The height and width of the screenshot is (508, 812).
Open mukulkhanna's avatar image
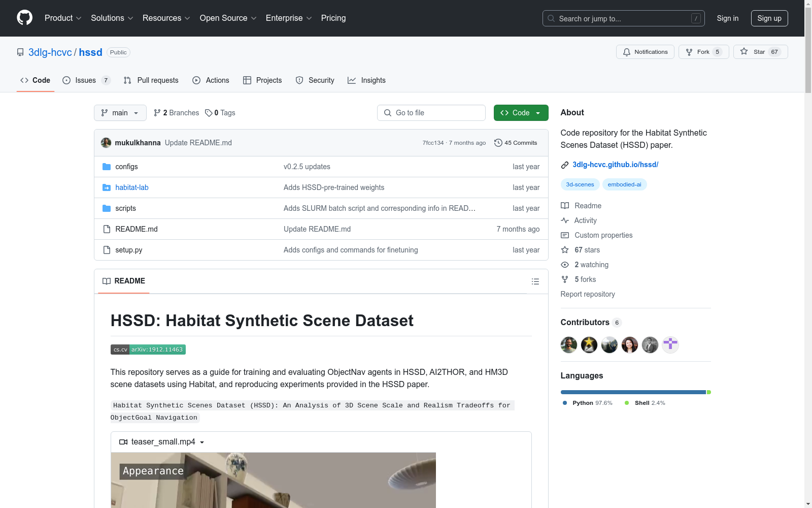106,143
